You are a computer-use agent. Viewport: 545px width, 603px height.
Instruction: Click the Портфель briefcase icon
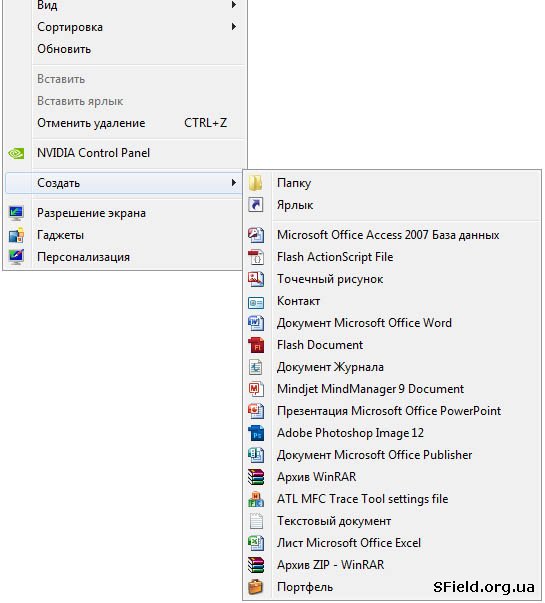[x=256, y=587]
